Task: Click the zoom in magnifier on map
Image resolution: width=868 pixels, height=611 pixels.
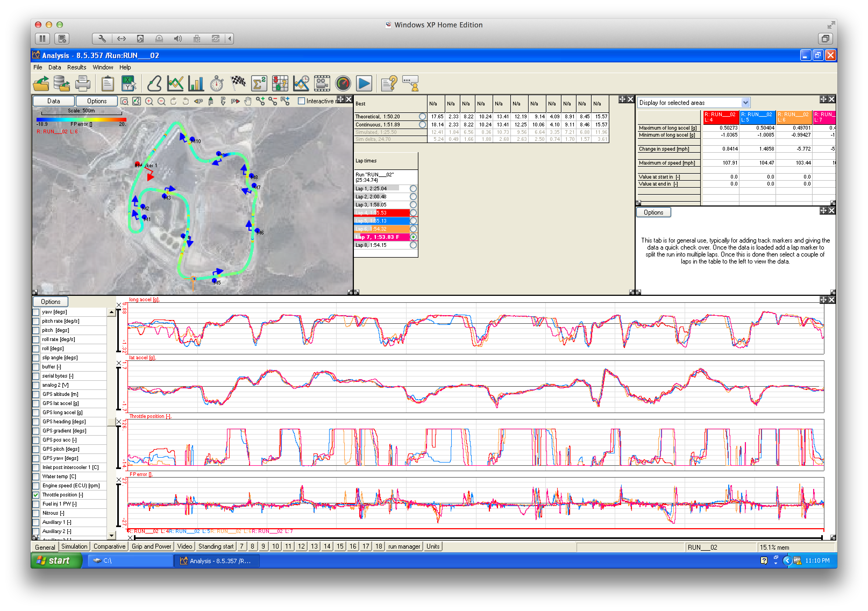Action: click(x=149, y=101)
